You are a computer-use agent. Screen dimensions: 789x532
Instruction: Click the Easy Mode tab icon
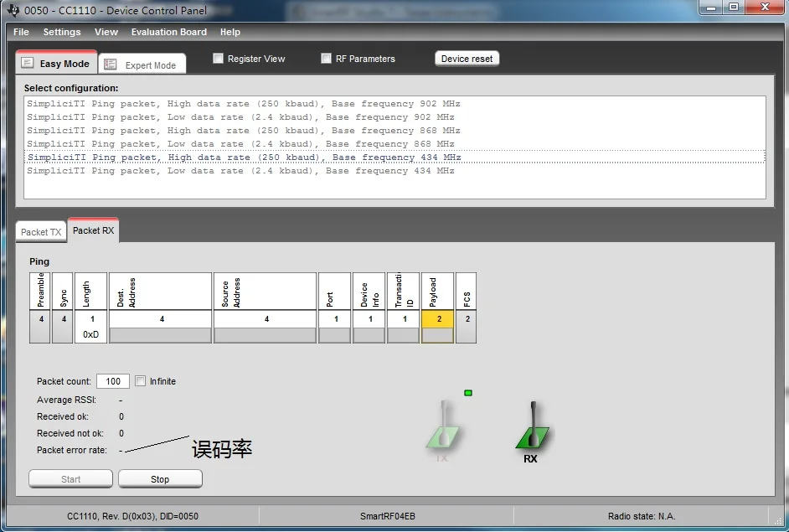click(27, 63)
